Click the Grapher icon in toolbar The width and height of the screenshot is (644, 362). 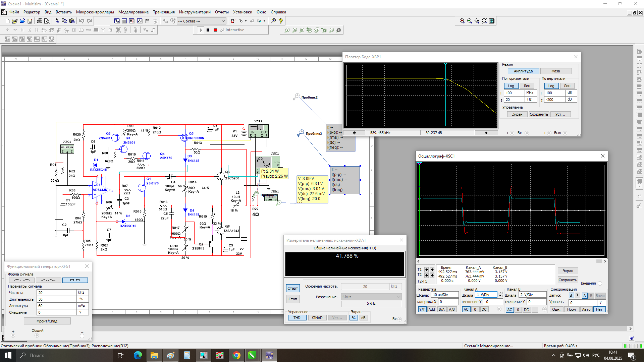pyautogui.click(x=140, y=21)
